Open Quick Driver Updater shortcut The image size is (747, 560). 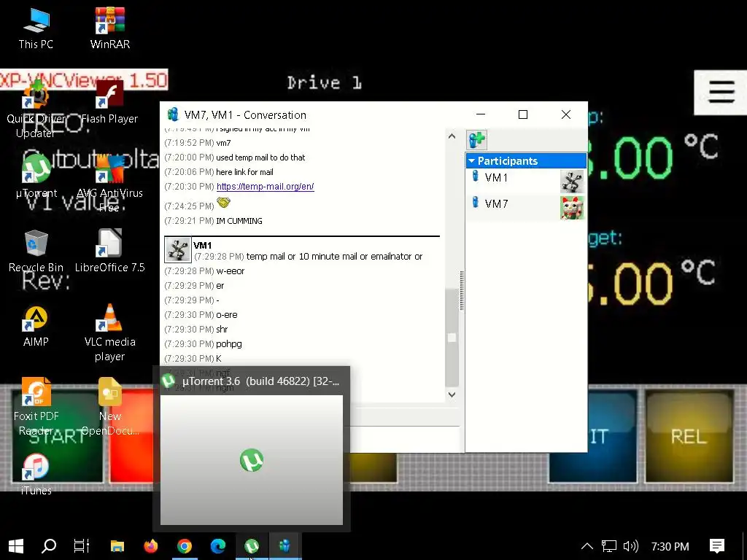pyautogui.click(x=36, y=111)
